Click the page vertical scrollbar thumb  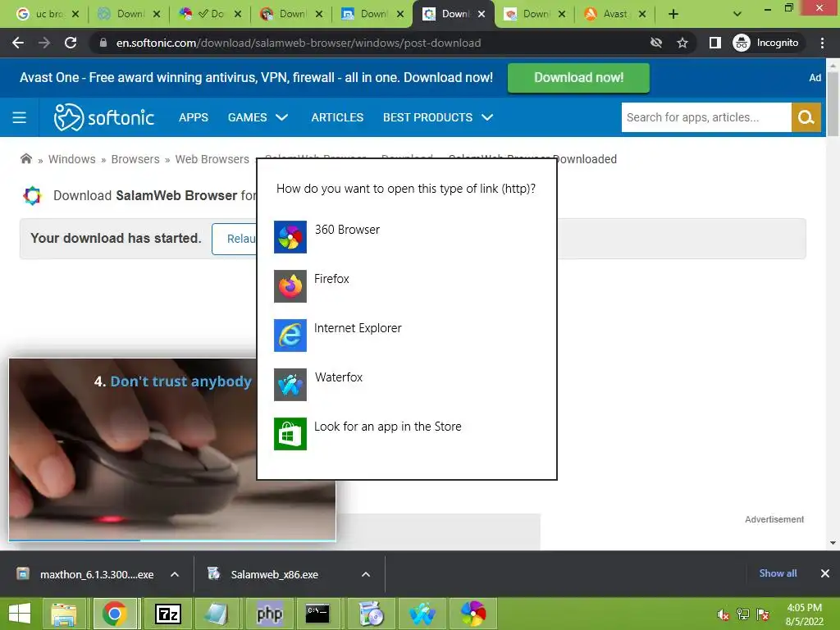[833, 103]
